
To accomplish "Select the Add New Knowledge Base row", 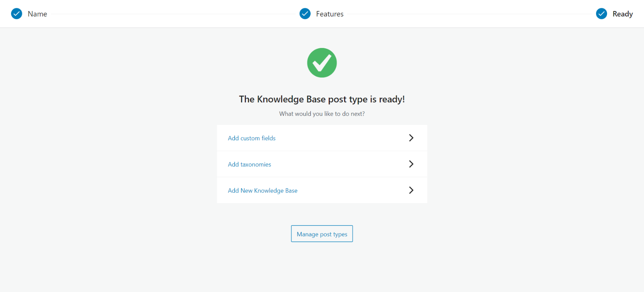I will (262, 190).
